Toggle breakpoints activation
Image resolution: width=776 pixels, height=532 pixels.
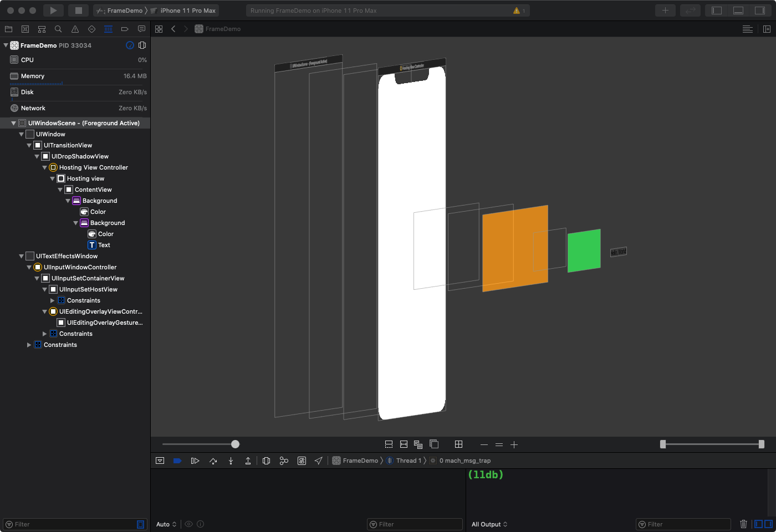(x=177, y=461)
